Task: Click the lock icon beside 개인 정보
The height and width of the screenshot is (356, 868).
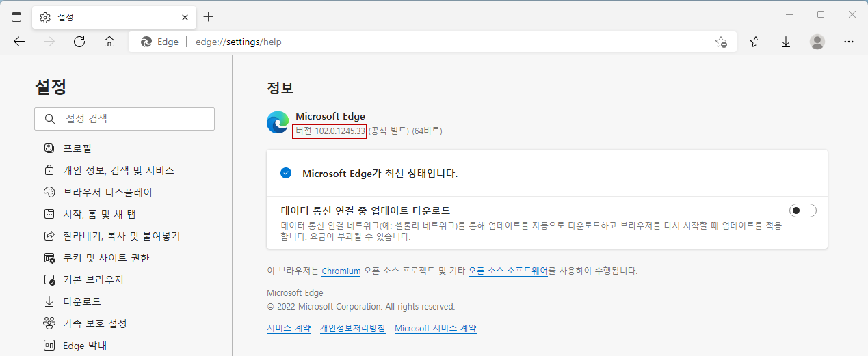Action: pyautogui.click(x=49, y=170)
